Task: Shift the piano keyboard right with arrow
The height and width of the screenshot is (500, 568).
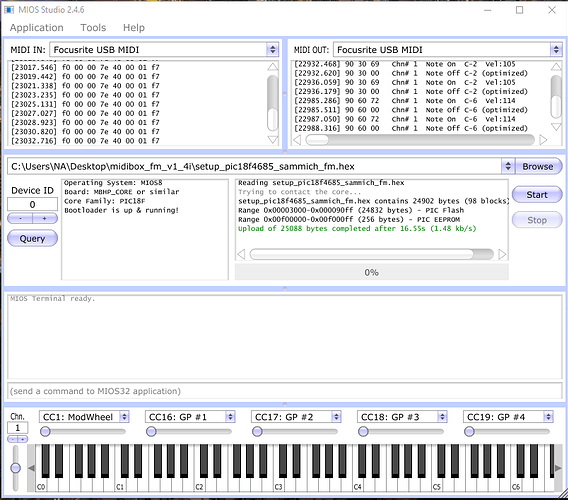Action: coord(558,468)
